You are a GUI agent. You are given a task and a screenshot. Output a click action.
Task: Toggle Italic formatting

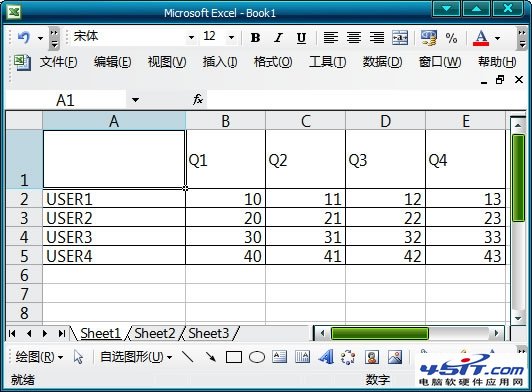[x=279, y=37]
